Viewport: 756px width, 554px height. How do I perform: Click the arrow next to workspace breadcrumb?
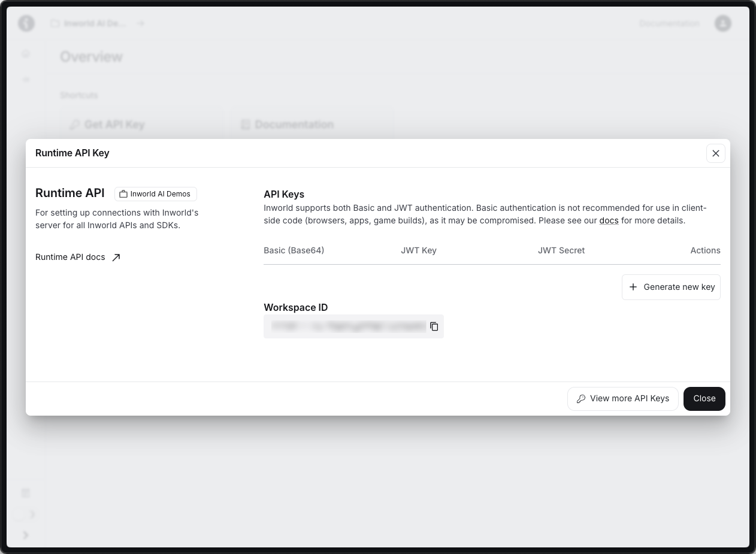[140, 23]
